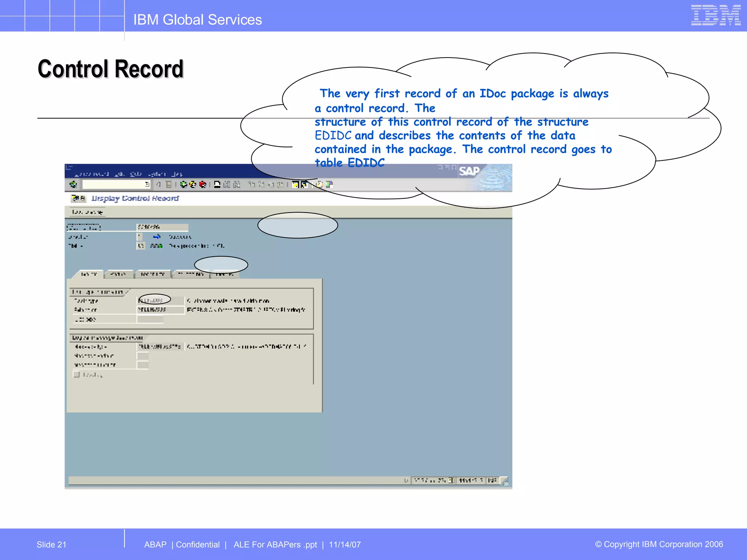Click the IDoc display button

tap(87, 212)
